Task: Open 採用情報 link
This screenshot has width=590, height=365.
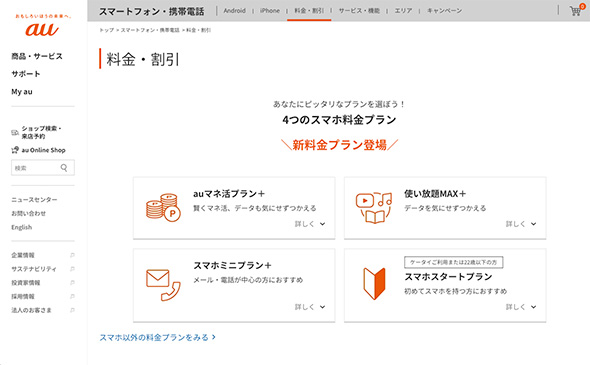Action: (23, 297)
